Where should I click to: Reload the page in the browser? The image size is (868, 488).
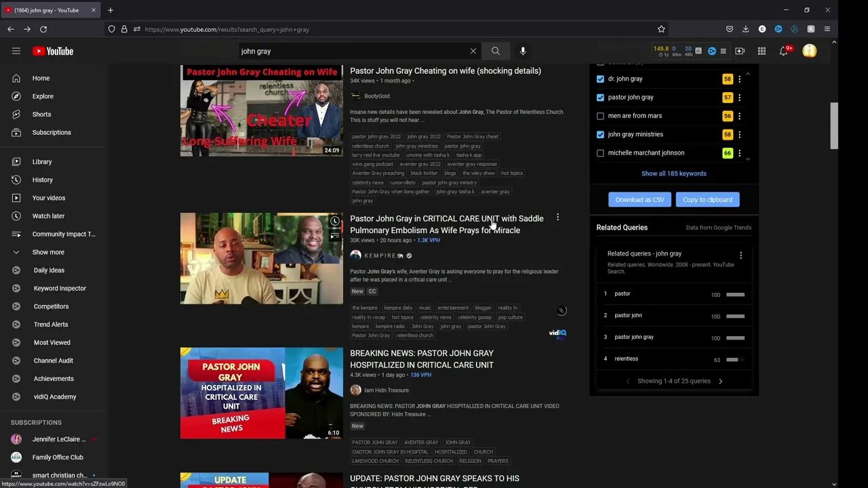point(43,29)
